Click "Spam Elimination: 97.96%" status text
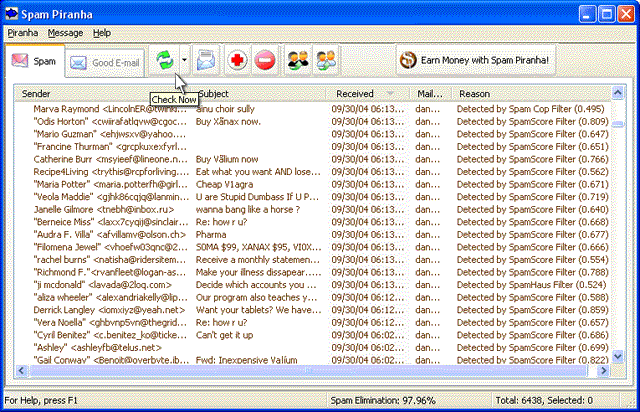This screenshot has height=412, width=640. click(x=383, y=401)
